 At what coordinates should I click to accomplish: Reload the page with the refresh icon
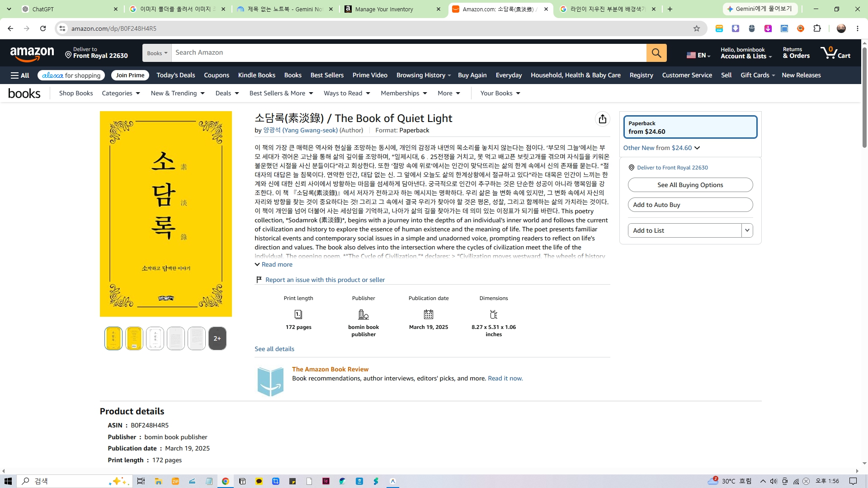coord(43,28)
